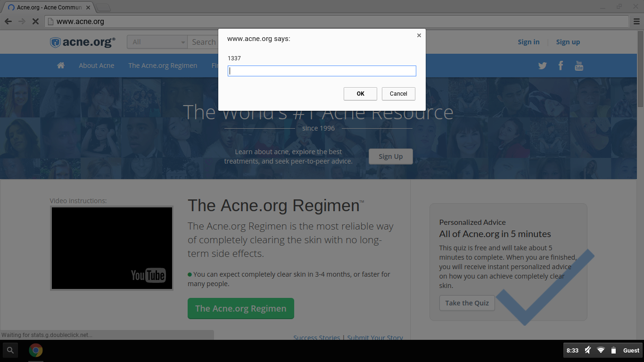The image size is (644, 362).
Task: Click the YouTube logo on the video
Action: coord(148,275)
